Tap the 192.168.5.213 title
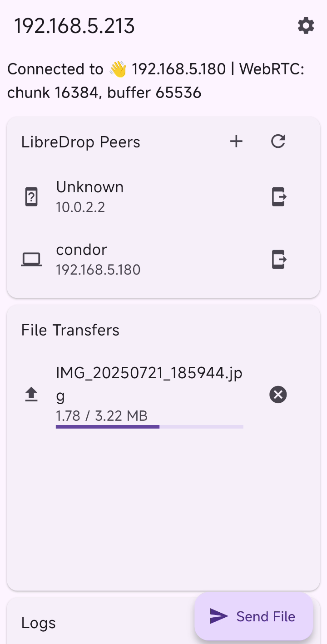 74,26
